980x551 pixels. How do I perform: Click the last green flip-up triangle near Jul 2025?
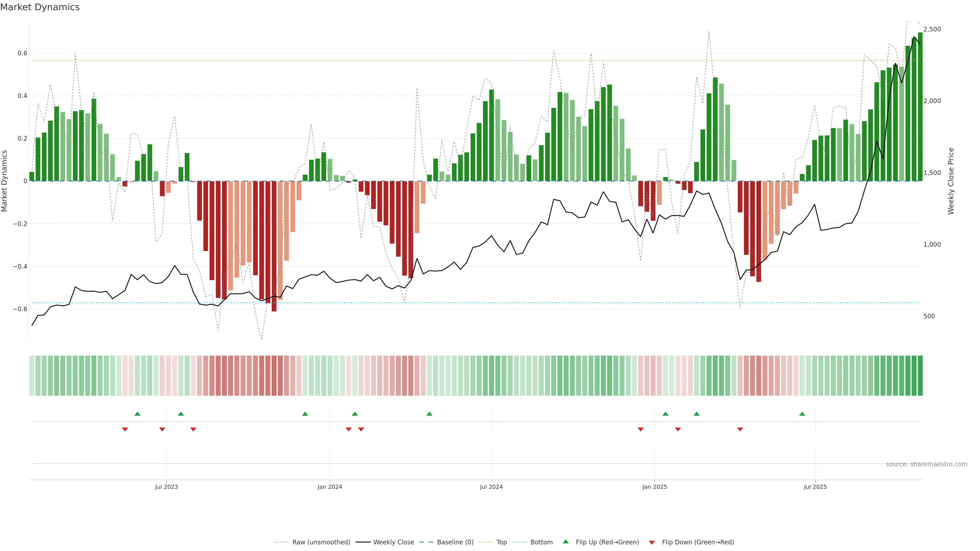pos(802,414)
